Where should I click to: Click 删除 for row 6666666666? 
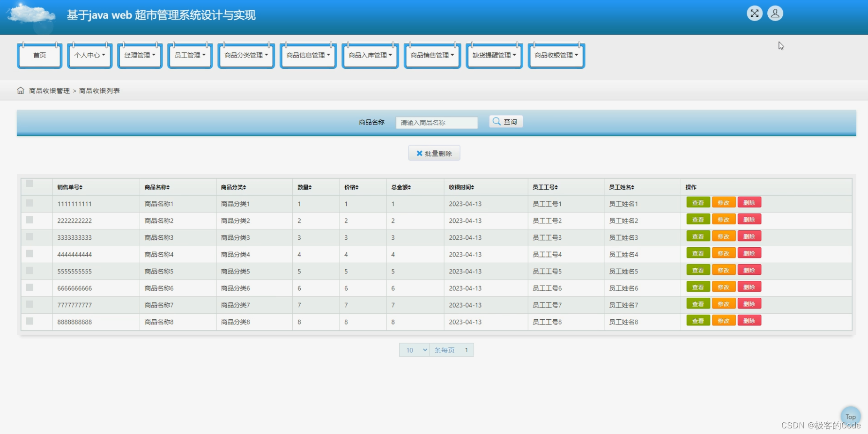(749, 287)
